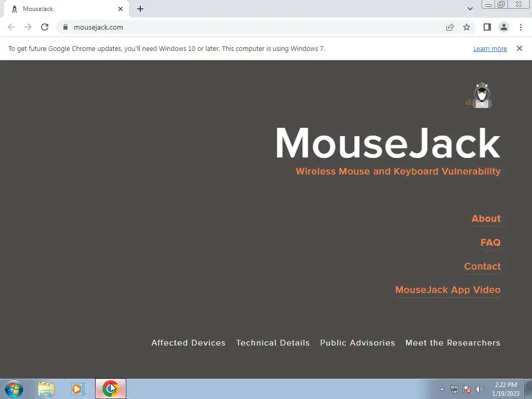Image resolution: width=532 pixels, height=399 pixels.
Task: View site info via the padlock icon
Action: point(65,27)
